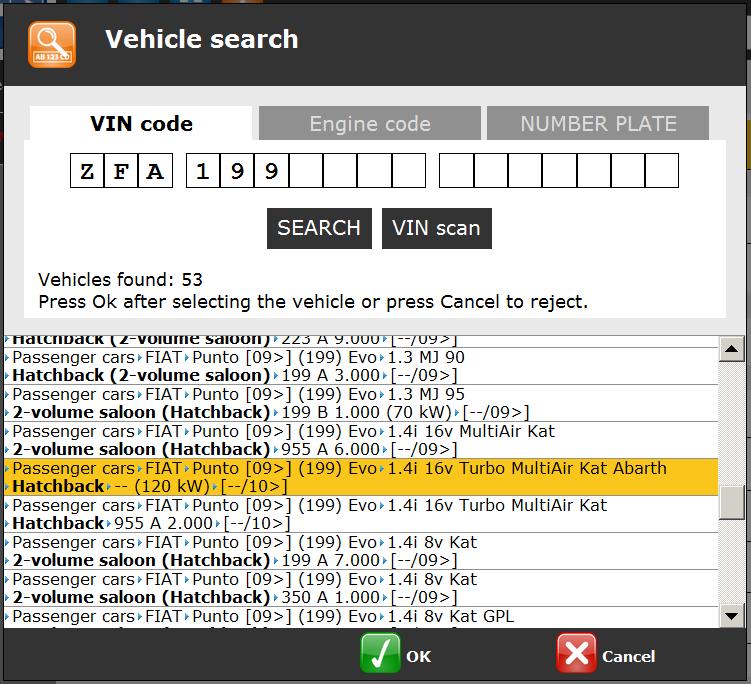Select the highlighted Turbo MultiAir Kat Abarth row
The width and height of the screenshot is (751, 684).
pos(361,477)
